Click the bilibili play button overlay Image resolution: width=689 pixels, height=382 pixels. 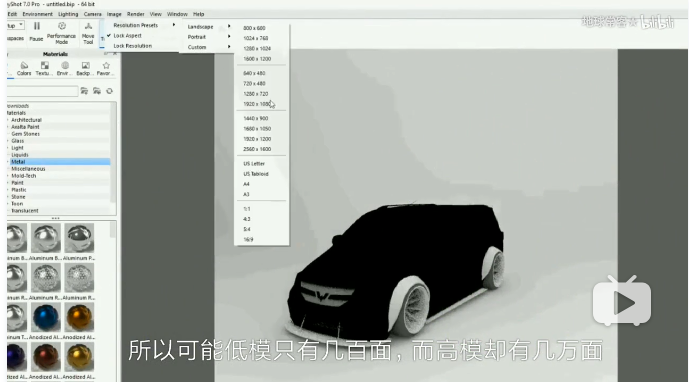click(x=622, y=302)
